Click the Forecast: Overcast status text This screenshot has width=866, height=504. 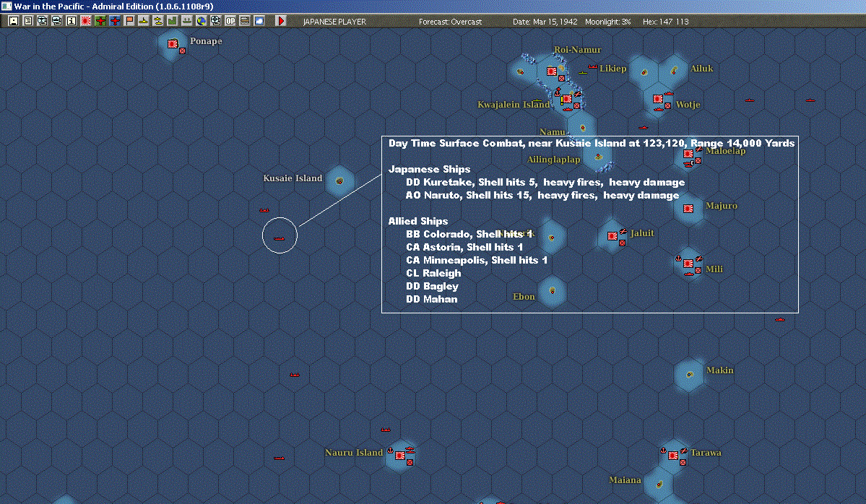pos(450,22)
